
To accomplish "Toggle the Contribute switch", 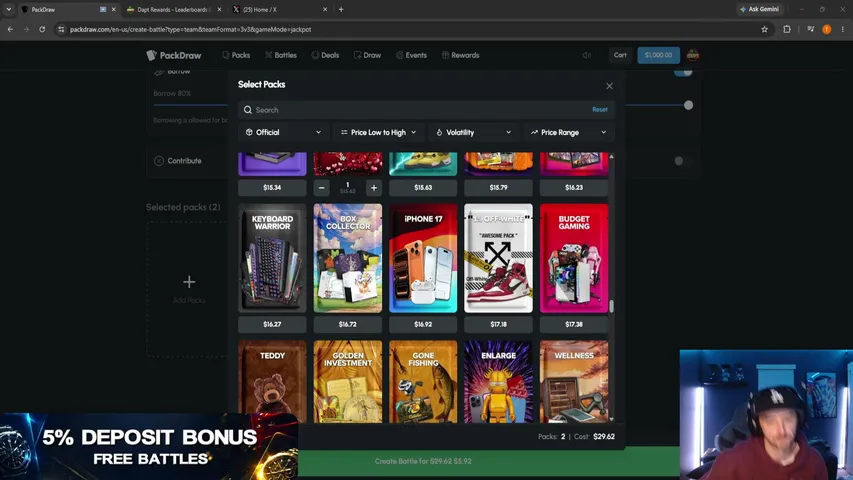I will coord(683,161).
